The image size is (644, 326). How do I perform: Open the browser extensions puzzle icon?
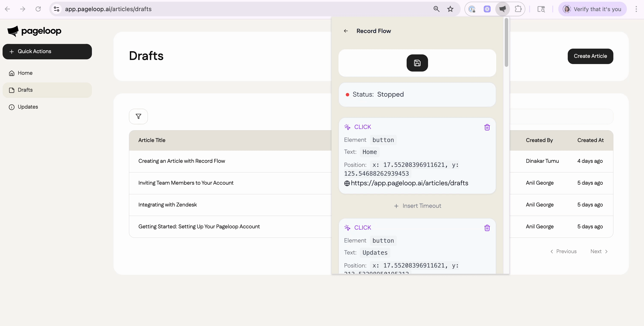518,9
